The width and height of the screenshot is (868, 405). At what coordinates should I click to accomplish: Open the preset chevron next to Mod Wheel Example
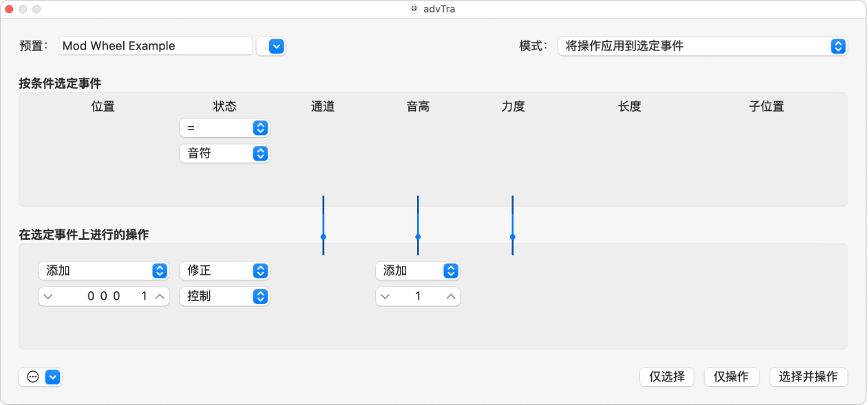coord(271,46)
